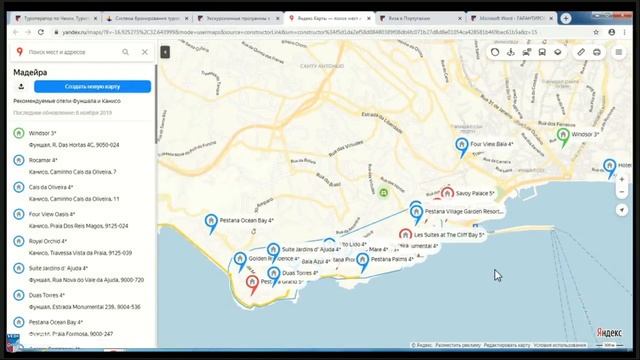Open the map layers icon

(558, 52)
